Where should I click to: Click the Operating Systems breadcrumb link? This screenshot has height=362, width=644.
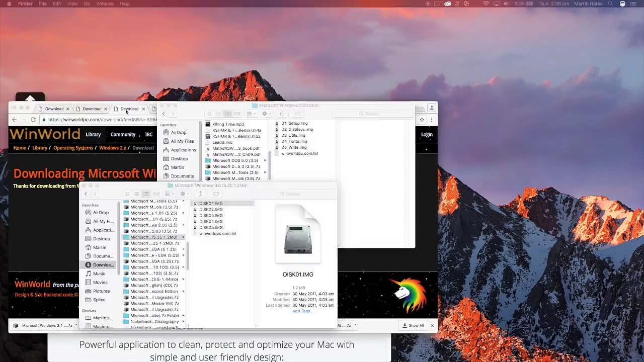pos(73,148)
